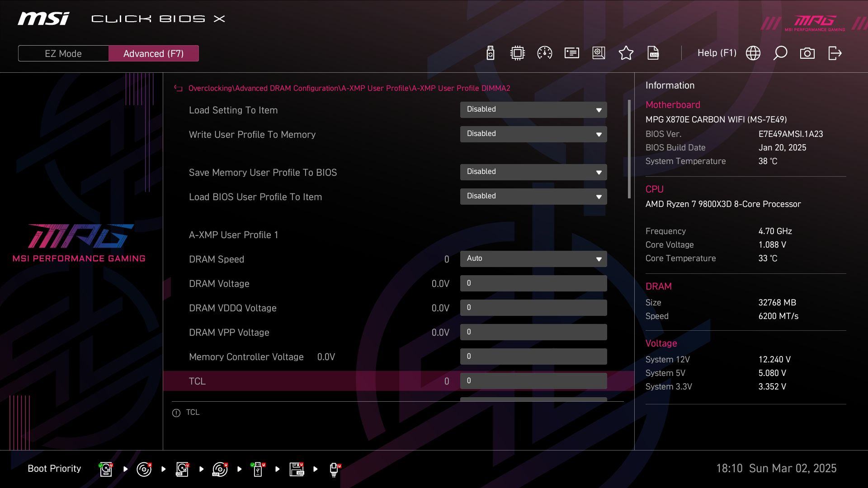Viewport: 868px width, 488px height.
Task: Click the exit door icon
Action: pos(835,53)
